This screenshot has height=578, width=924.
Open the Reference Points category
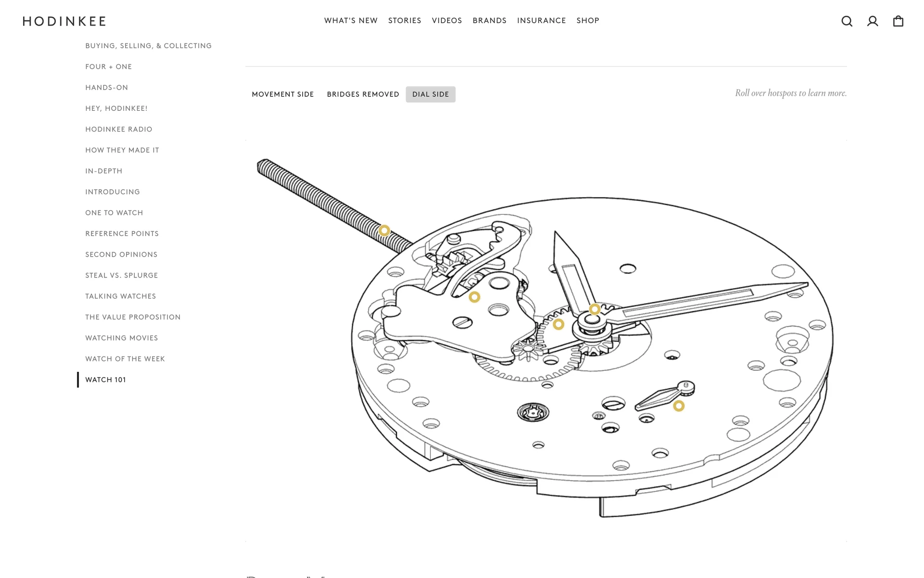pos(122,234)
